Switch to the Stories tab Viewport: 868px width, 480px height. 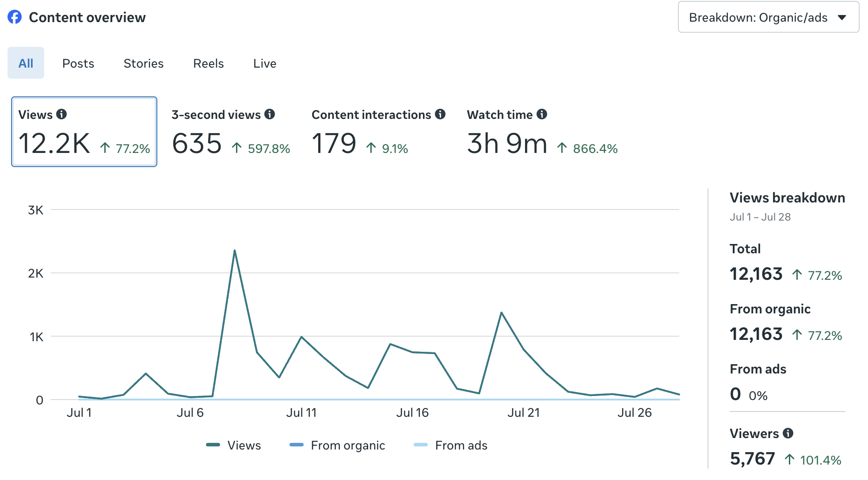(x=144, y=64)
